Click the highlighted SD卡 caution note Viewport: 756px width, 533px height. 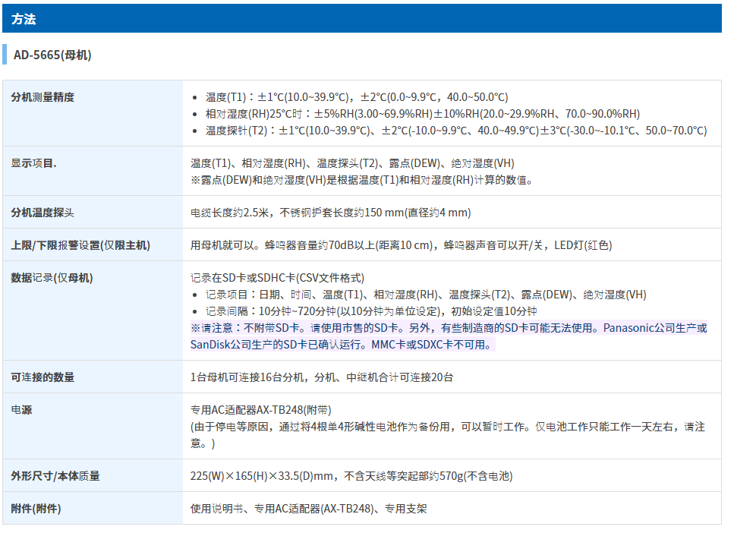click(x=448, y=336)
